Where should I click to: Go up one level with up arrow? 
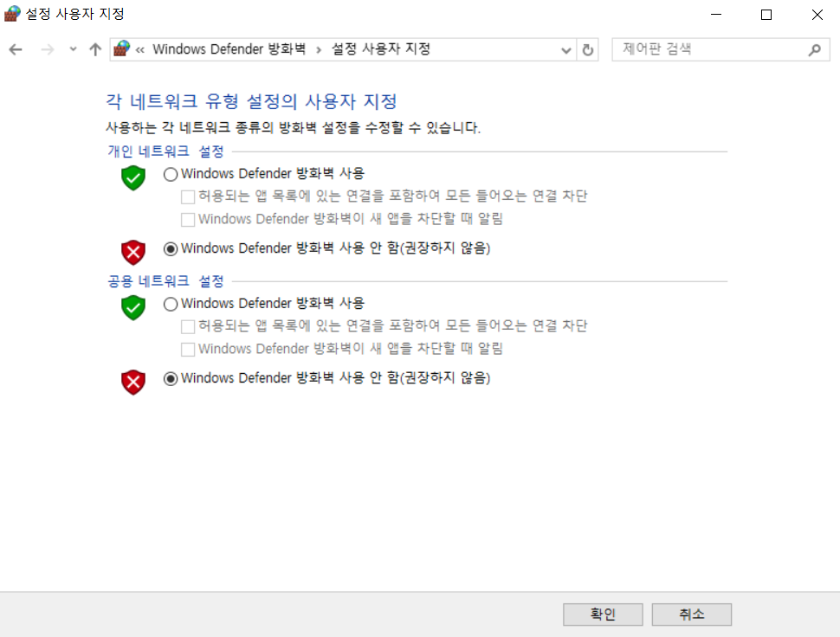point(95,50)
